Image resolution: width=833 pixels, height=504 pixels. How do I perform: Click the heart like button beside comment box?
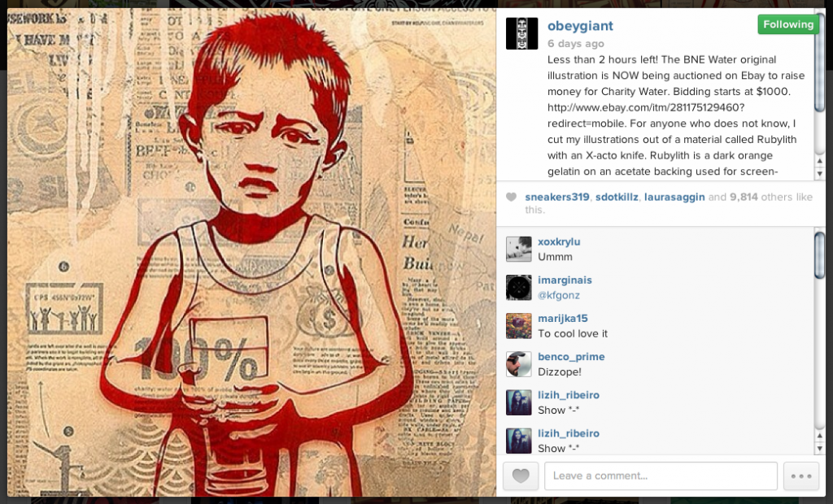(521, 476)
